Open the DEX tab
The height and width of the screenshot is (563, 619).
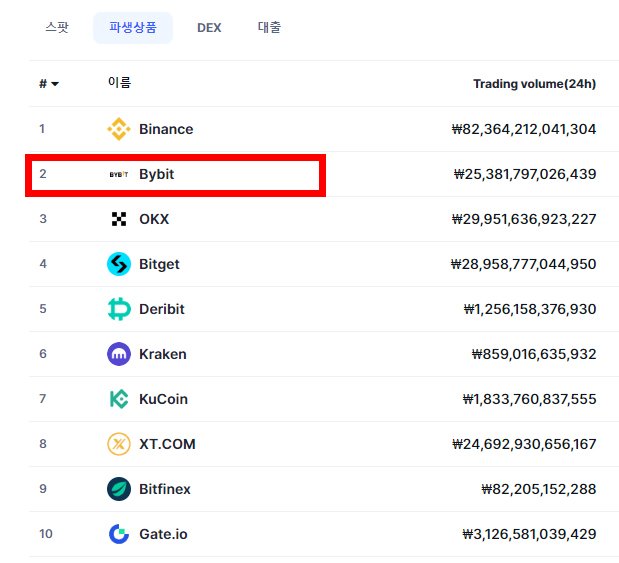(x=209, y=28)
